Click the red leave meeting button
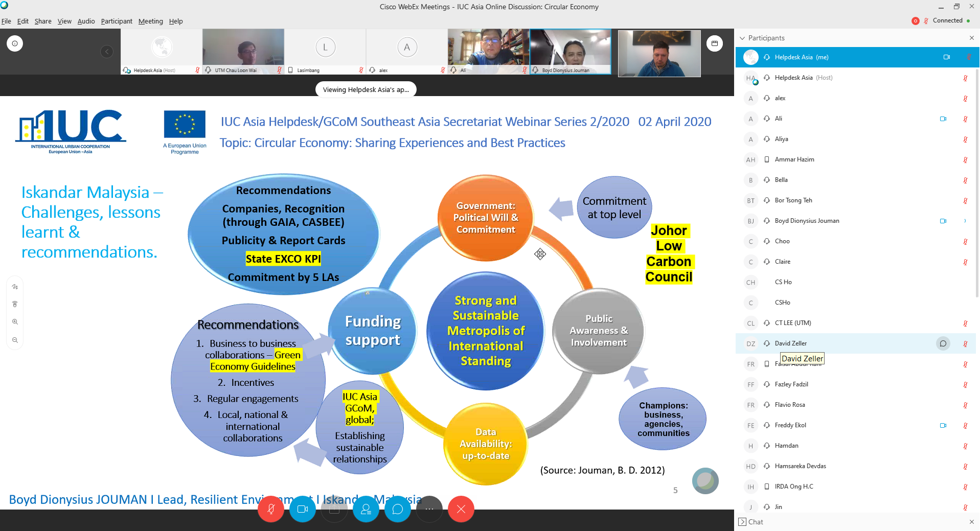 [461, 509]
